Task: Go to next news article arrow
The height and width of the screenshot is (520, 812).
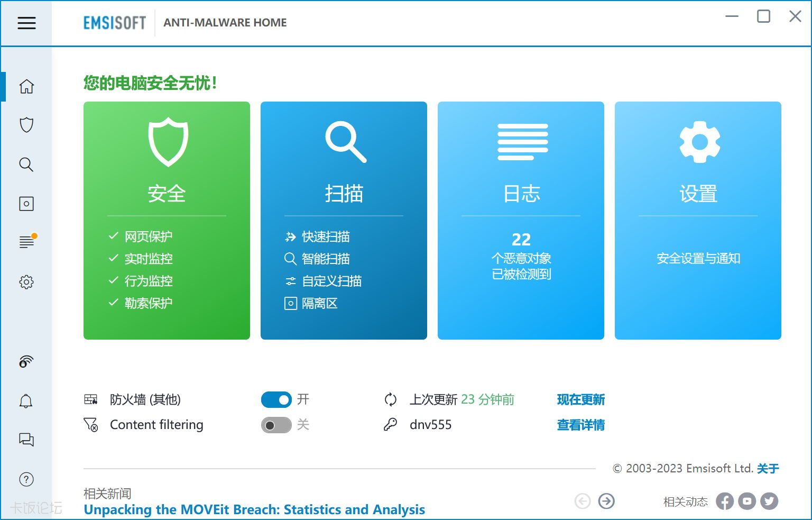Action: [606, 501]
